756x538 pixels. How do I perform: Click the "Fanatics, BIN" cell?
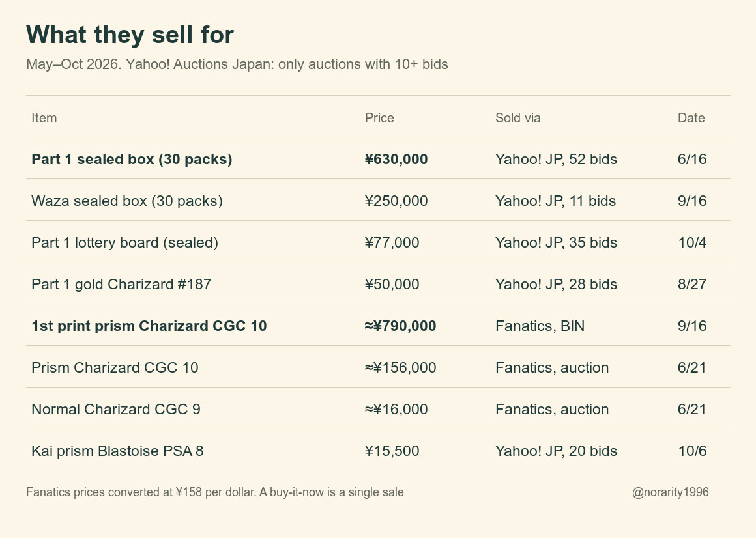click(x=540, y=326)
